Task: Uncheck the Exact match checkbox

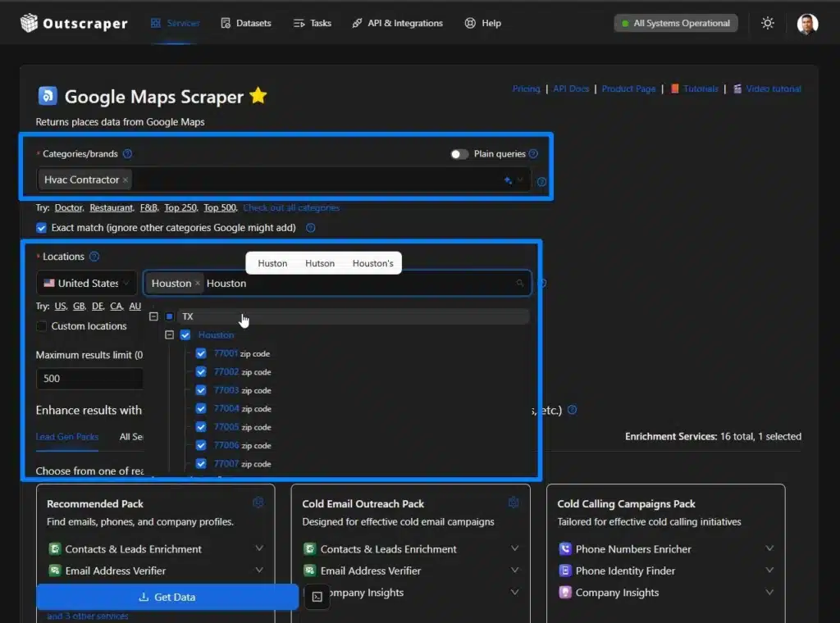Action: coord(42,228)
